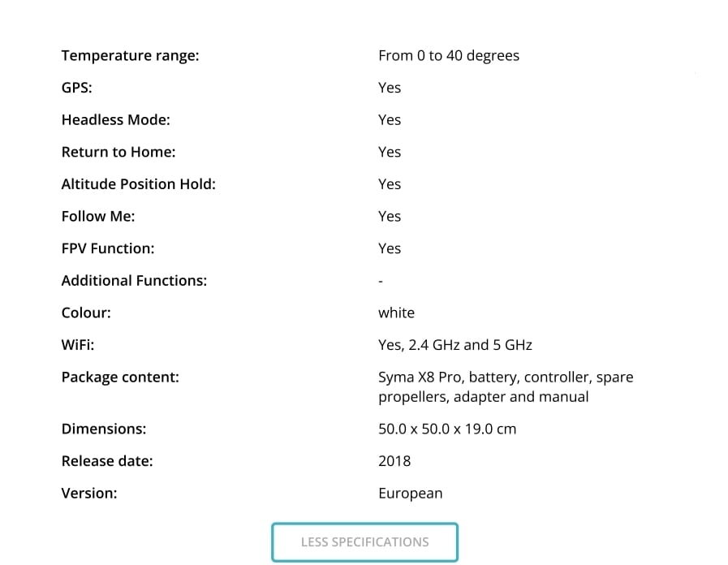Click the Additional Functions label

(x=134, y=281)
